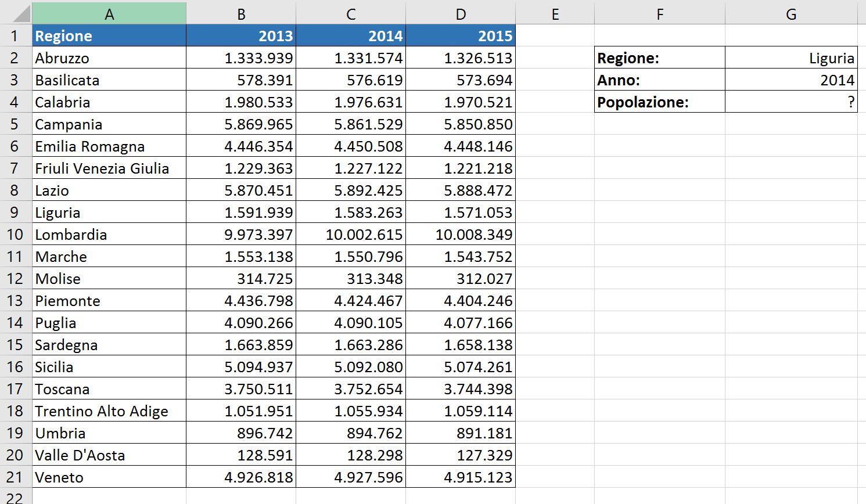This screenshot has height=504, width=866.
Task: Click the 'Regione' header cell
Action: click(x=109, y=36)
